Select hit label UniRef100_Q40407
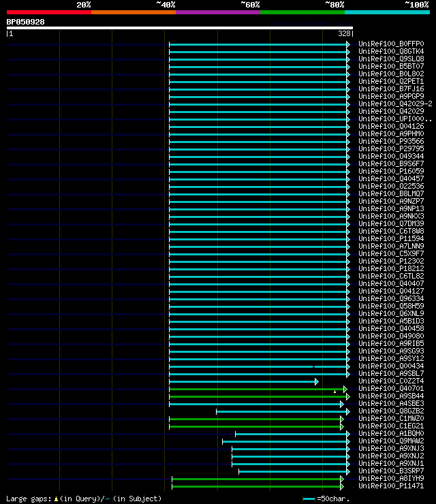This screenshot has width=436, height=504. pyautogui.click(x=391, y=284)
